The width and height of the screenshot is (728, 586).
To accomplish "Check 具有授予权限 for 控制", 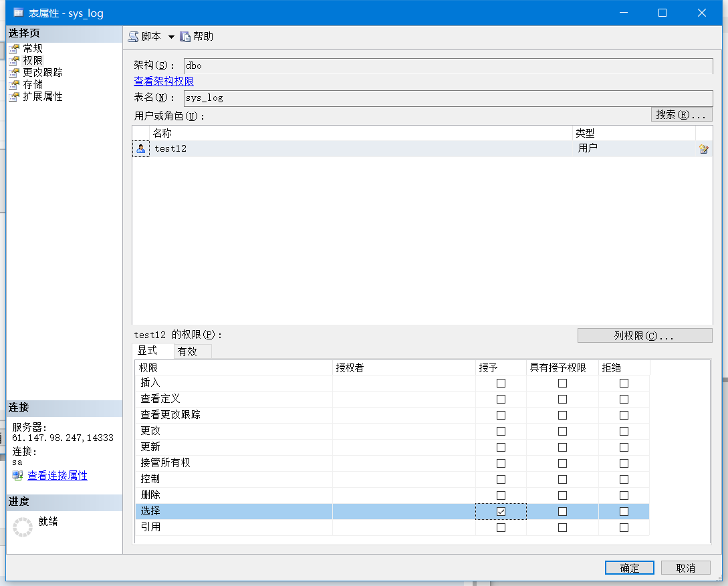I will click(x=562, y=479).
